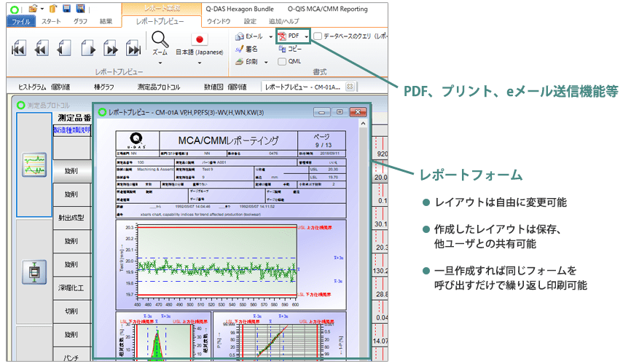Open the ウインドウ ribbon tab
This screenshot has height=364, width=631.
pyautogui.click(x=219, y=21)
